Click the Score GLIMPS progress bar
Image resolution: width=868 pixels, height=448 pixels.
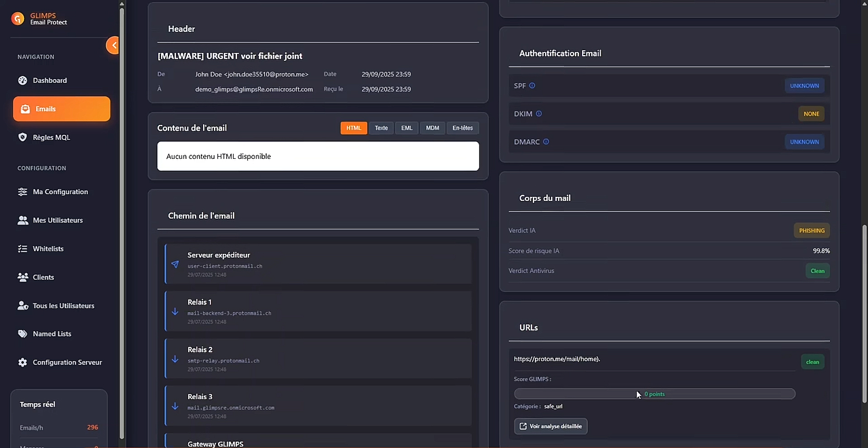click(x=654, y=394)
